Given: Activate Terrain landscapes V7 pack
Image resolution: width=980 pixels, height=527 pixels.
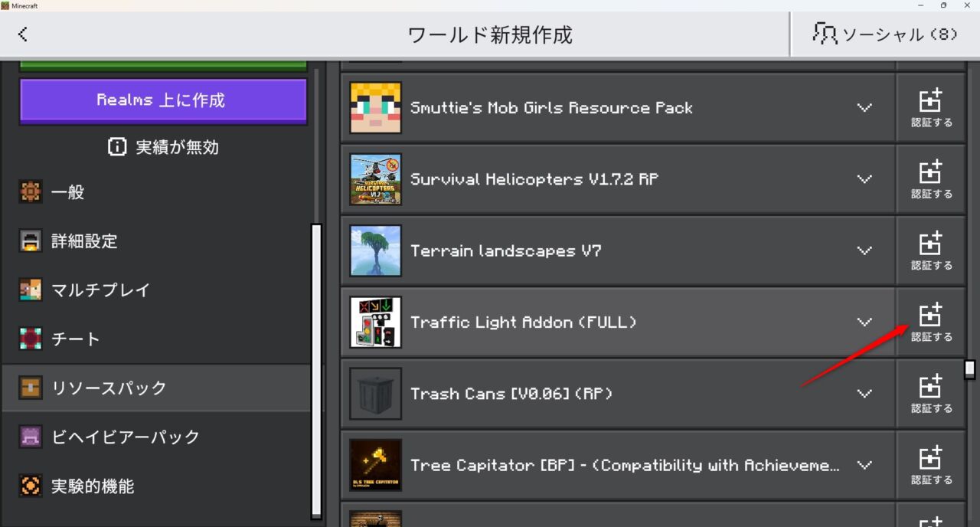Looking at the screenshot, I should (x=931, y=250).
